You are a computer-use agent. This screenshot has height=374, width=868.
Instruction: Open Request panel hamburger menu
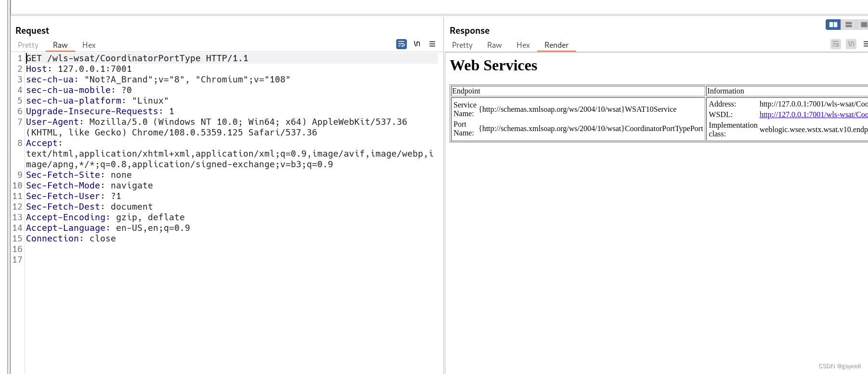tap(432, 44)
